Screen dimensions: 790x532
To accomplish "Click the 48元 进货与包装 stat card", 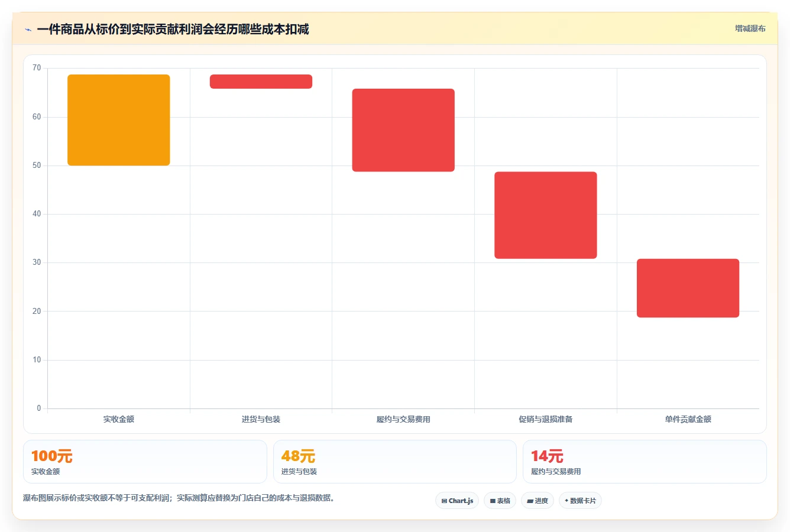I will click(x=395, y=462).
